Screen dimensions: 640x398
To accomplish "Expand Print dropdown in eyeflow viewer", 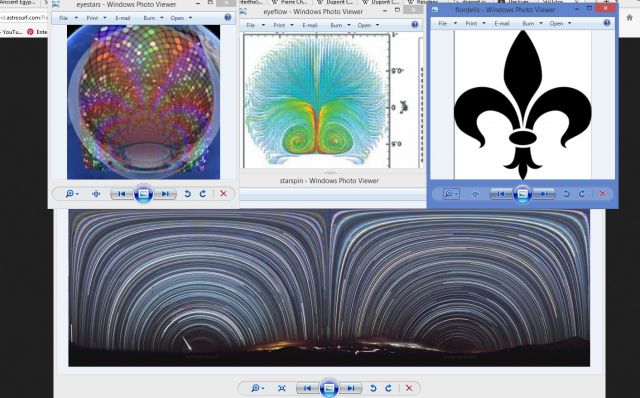I will (283, 25).
